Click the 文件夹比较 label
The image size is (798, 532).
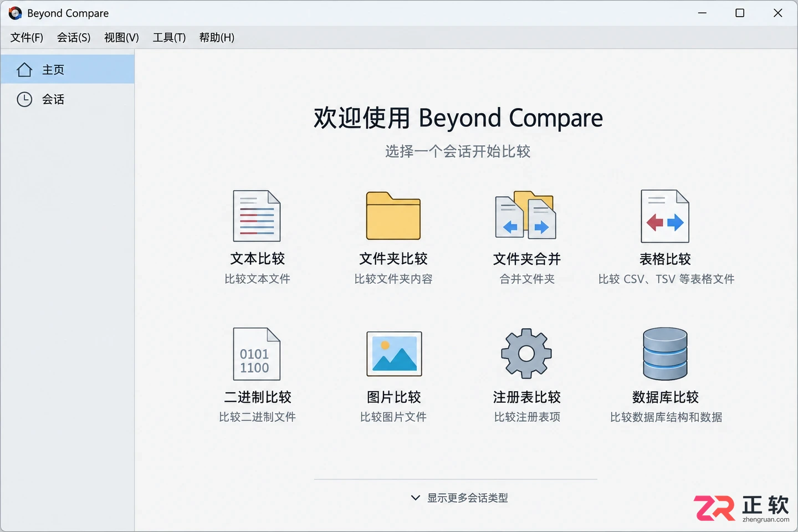pyautogui.click(x=393, y=259)
